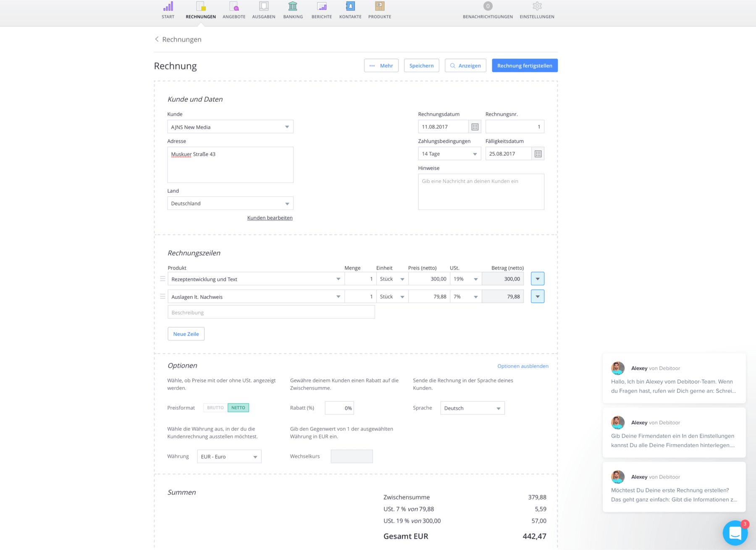Viewport: 756px width, 550px height.
Task: Open Einstellungen gear icon
Action: [x=537, y=6]
